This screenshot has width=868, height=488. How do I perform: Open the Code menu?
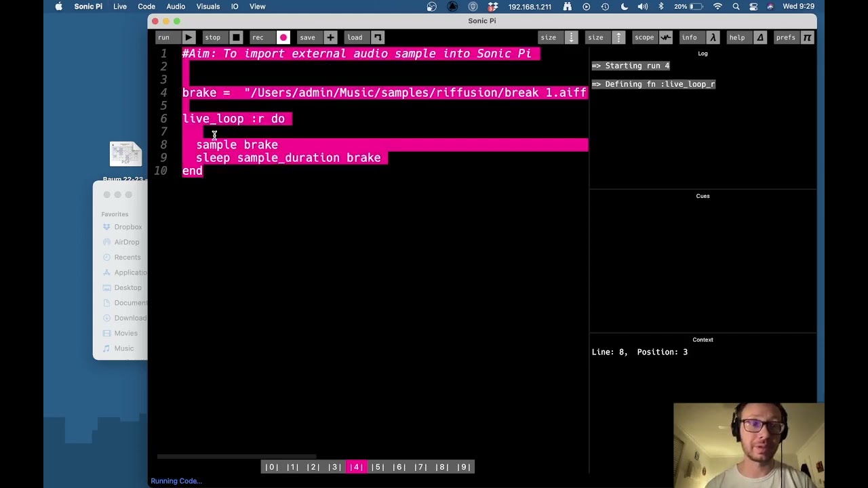point(146,6)
